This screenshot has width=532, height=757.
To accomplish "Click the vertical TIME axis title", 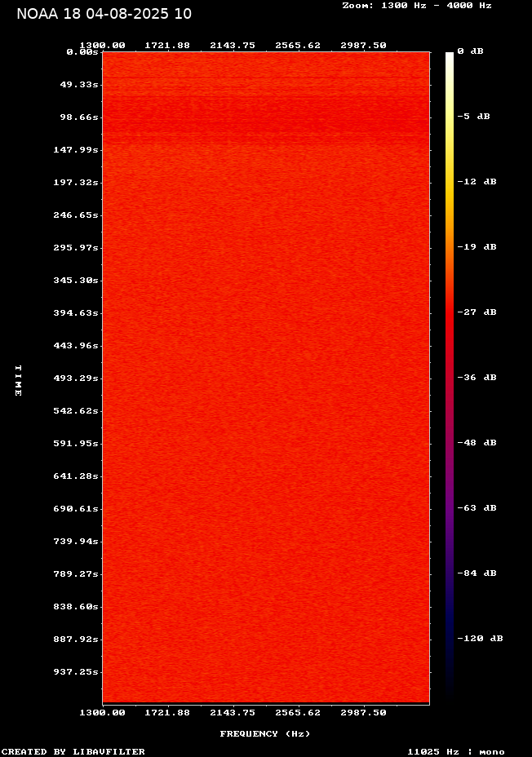I will 18,380.
